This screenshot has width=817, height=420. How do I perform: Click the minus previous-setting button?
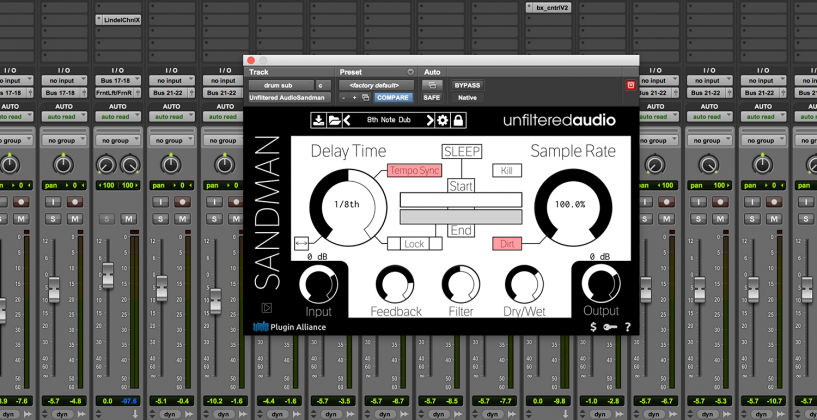point(344,97)
